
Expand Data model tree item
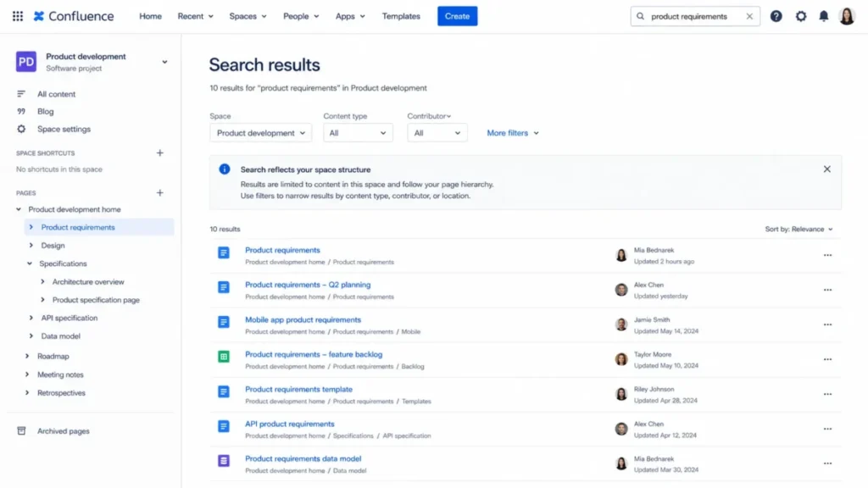tap(31, 335)
